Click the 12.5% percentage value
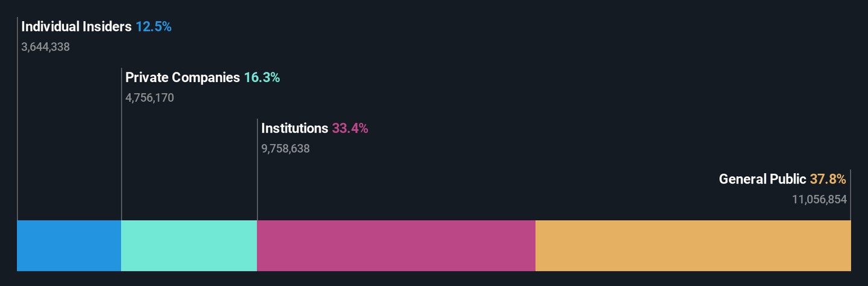Image resolution: width=868 pixels, height=286 pixels. [154, 27]
